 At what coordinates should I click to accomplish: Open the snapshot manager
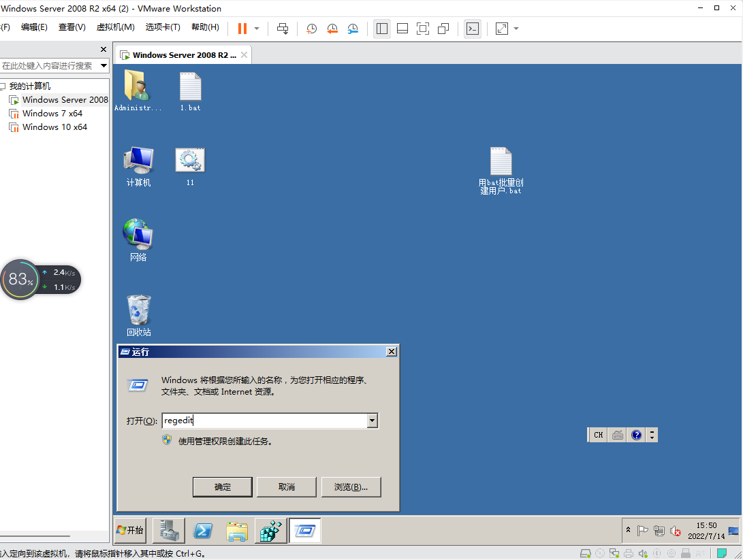tap(353, 29)
